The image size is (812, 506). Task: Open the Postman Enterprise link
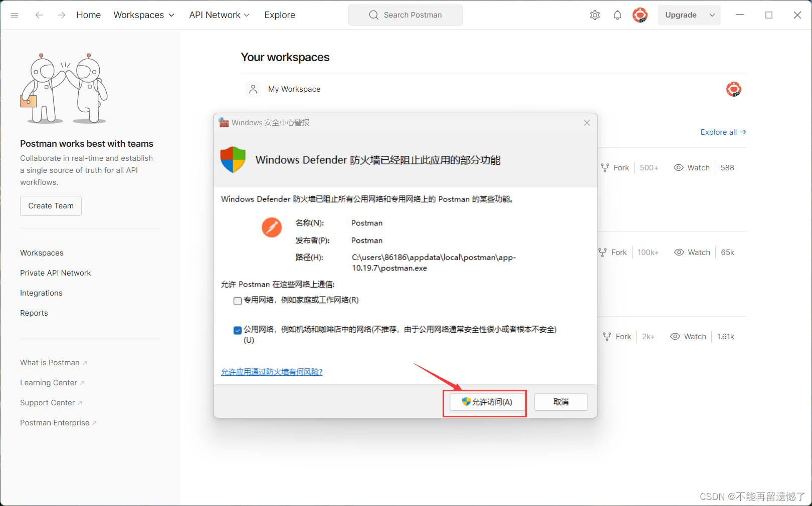pyautogui.click(x=58, y=423)
